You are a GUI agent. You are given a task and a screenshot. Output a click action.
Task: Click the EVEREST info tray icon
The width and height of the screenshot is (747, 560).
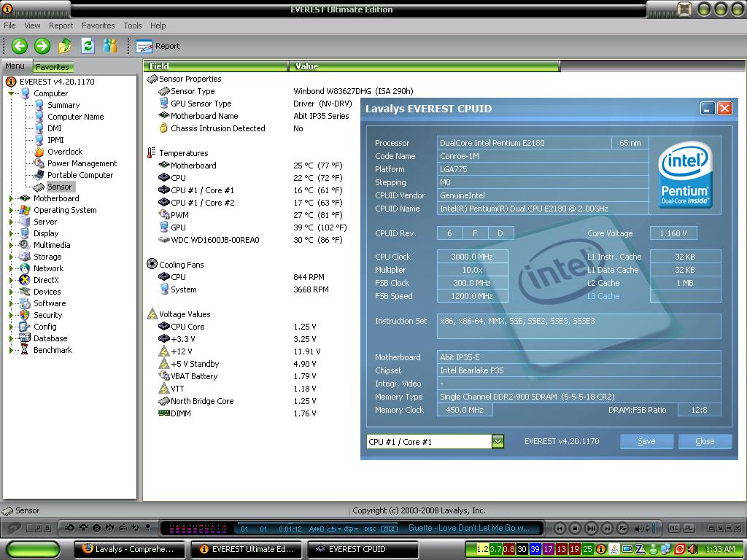pyautogui.click(x=601, y=549)
